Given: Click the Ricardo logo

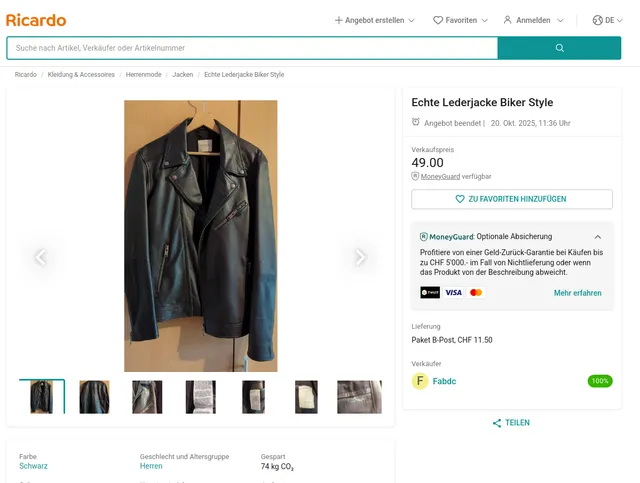Looking at the screenshot, I should 36,20.
